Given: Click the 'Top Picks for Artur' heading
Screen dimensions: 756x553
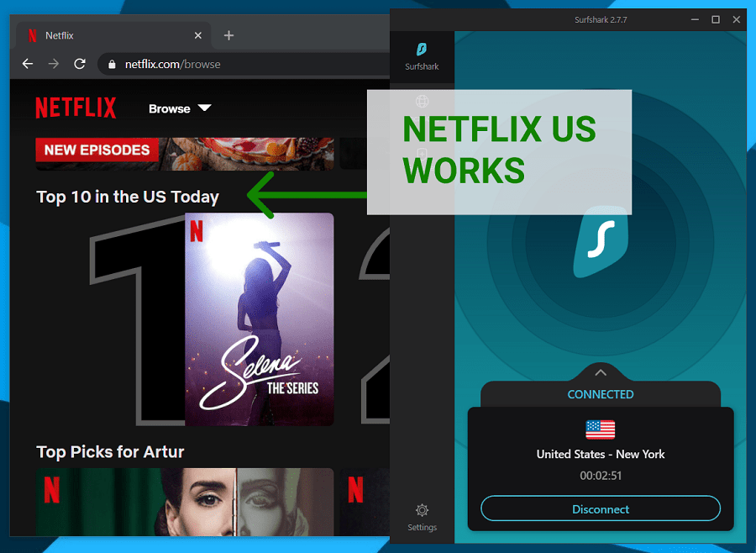Looking at the screenshot, I should coord(110,452).
